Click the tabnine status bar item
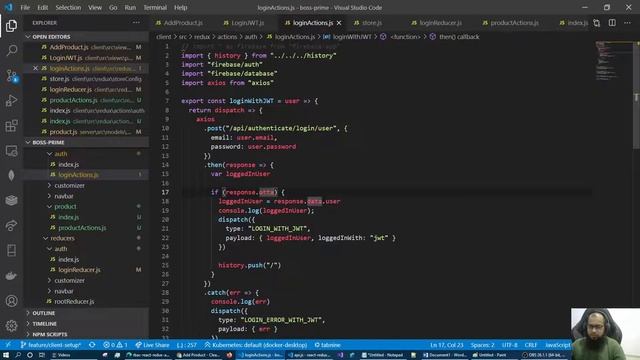640x360 pixels. click(327, 345)
